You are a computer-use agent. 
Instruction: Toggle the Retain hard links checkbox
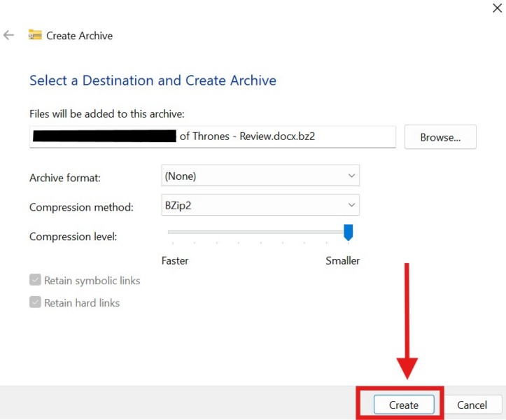pyautogui.click(x=36, y=303)
